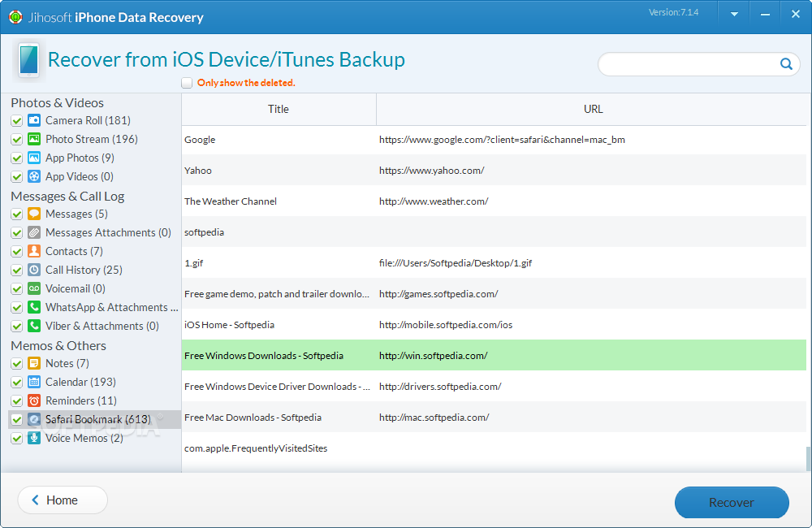The height and width of the screenshot is (528, 812).
Task: Select The Weather Channel bookmark title
Action: (x=231, y=201)
